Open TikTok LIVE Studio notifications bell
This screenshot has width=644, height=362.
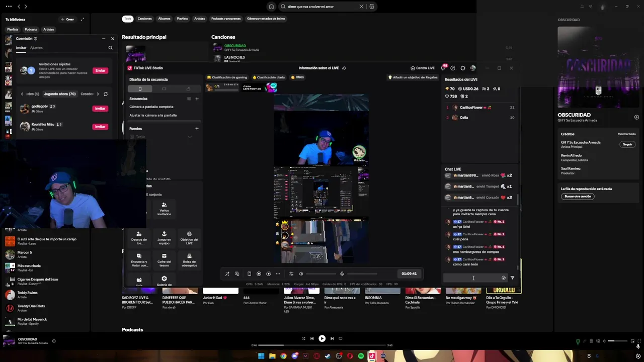click(443, 68)
